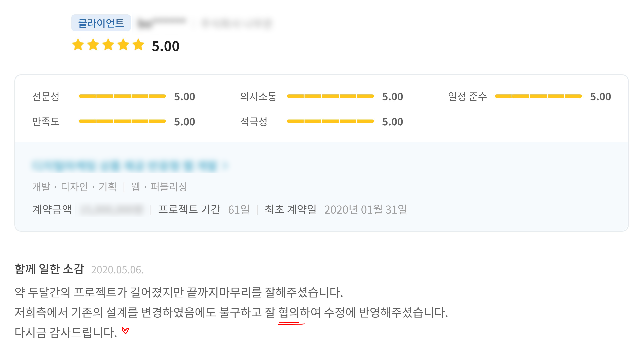Click the 함께 일한 소감 heading

click(x=49, y=269)
